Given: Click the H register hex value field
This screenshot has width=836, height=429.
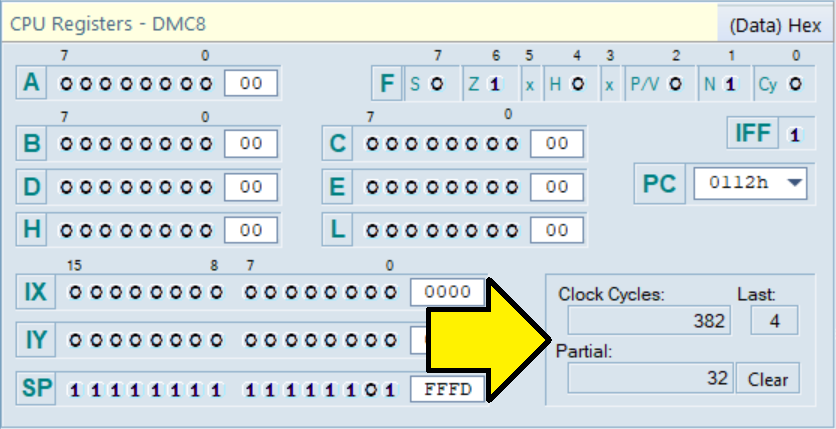Looking at the screenshot, I should pyautogui.click(x=251, y=230).
